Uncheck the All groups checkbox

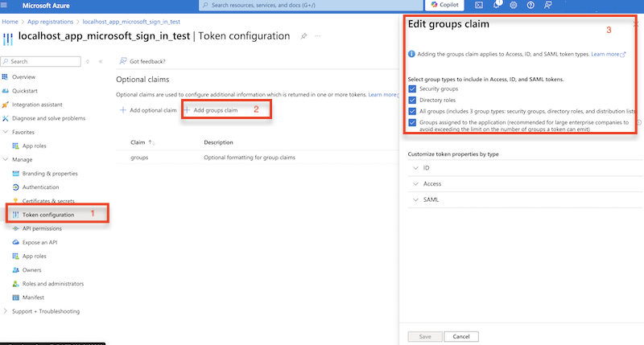pos(412,111)
